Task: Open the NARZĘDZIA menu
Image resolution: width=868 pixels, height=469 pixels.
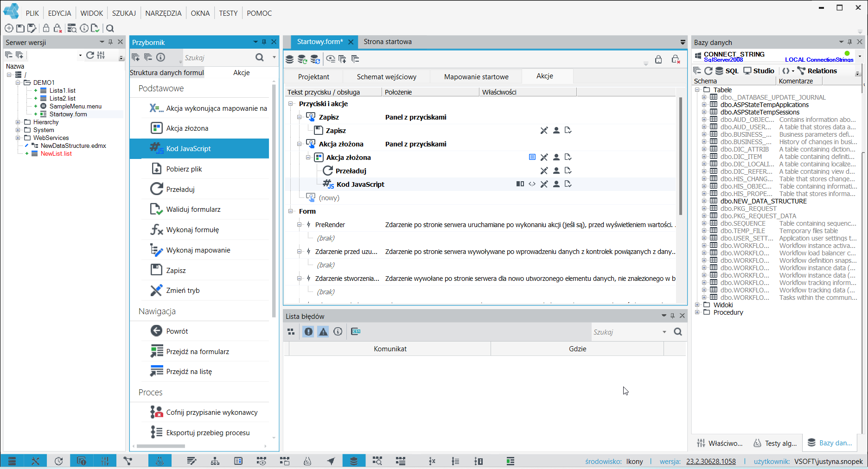Action: tap(163, 13)
